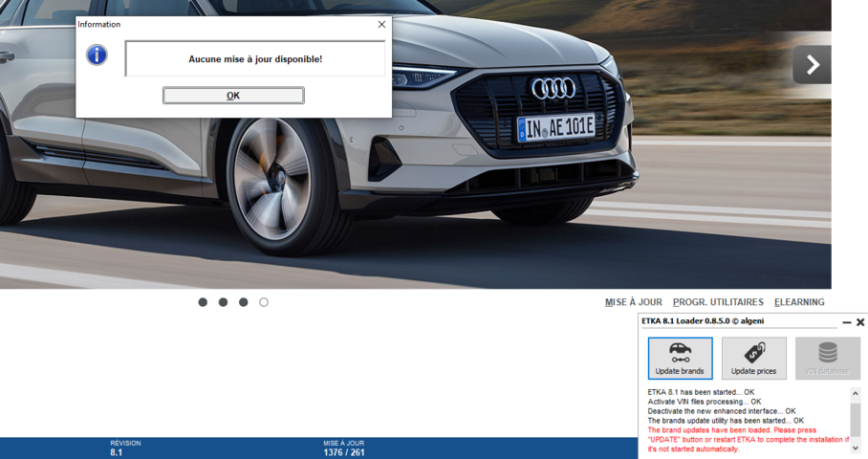Screen dimensions: 868x459
Task: Select the third carousel dot
Action: pyautogui.click(x=244, y=302)
